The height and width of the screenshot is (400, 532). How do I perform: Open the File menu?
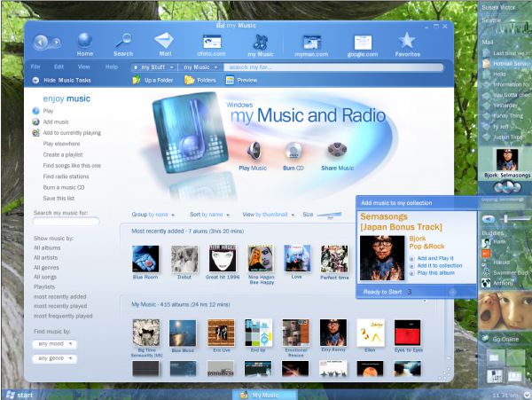[x=35, y=67]
